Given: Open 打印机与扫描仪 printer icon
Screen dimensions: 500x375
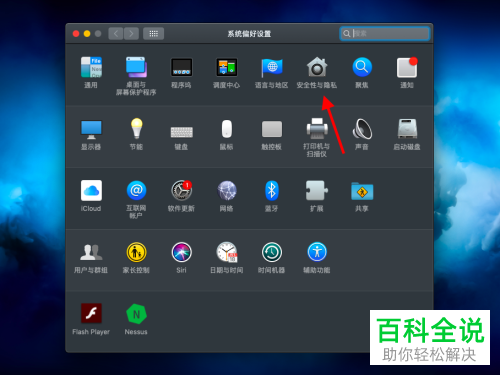Looking at the screenshot, I should pyautogui.click(x=317, y=128).
